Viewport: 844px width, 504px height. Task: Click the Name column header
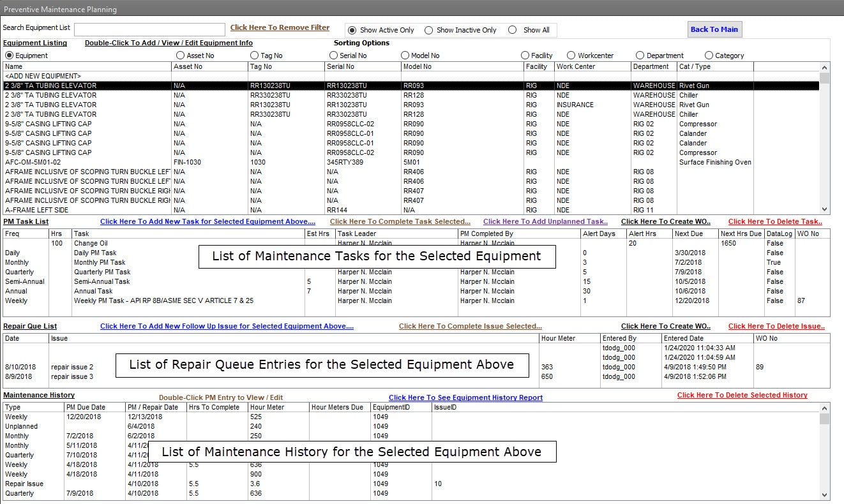(x=87, y=66)
